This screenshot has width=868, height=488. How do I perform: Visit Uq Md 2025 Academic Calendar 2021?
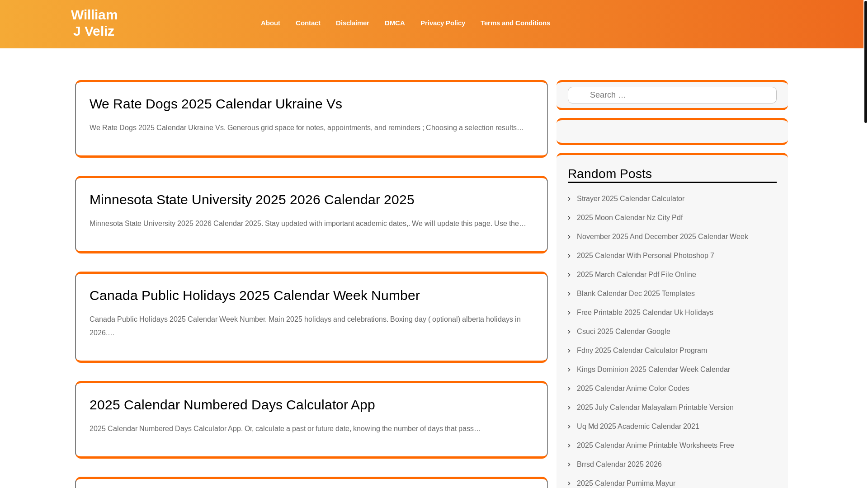tap(637, 427)
